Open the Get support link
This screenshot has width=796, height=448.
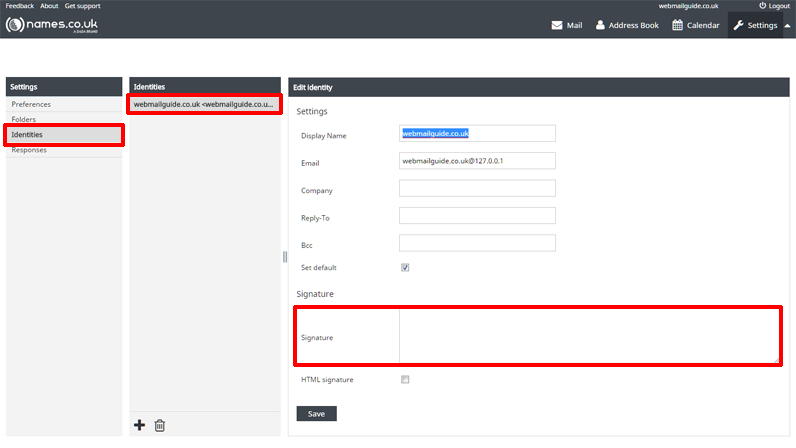[83, 6]
